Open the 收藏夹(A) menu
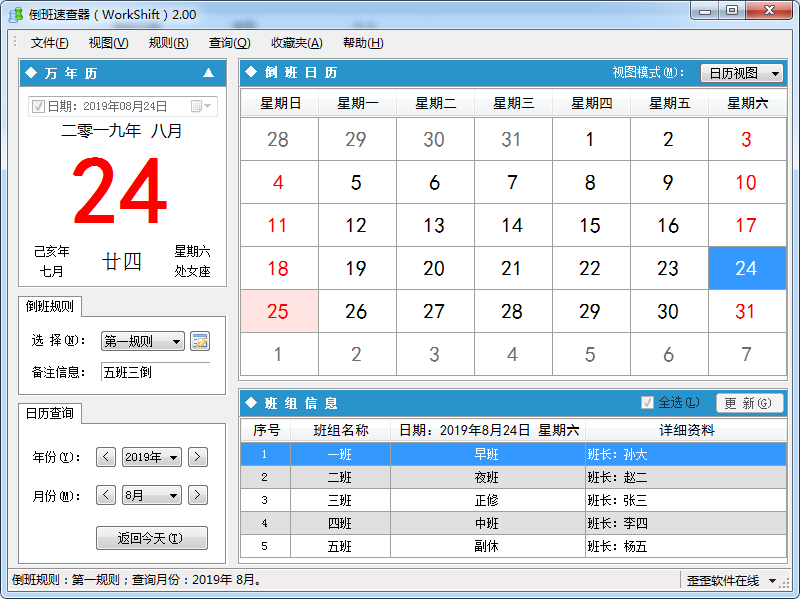800x599 pixels. coord(296,43)
